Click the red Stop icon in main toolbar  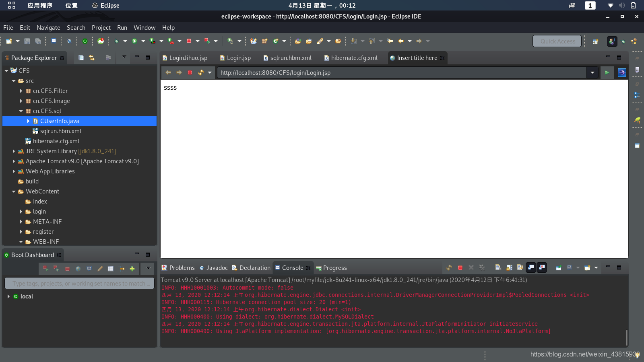point(189,41)
